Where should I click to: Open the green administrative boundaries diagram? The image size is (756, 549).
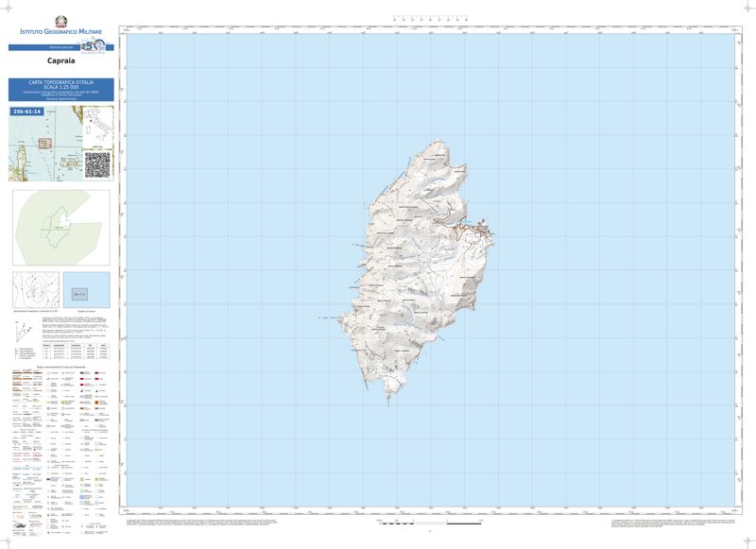(60, 228)
